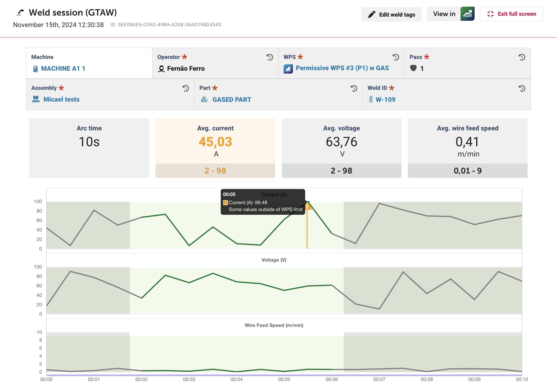This screenshot has height=392, width=557.
Task: Click the assembly icon beside Micael tests
Action: click(x=36, y=99)
